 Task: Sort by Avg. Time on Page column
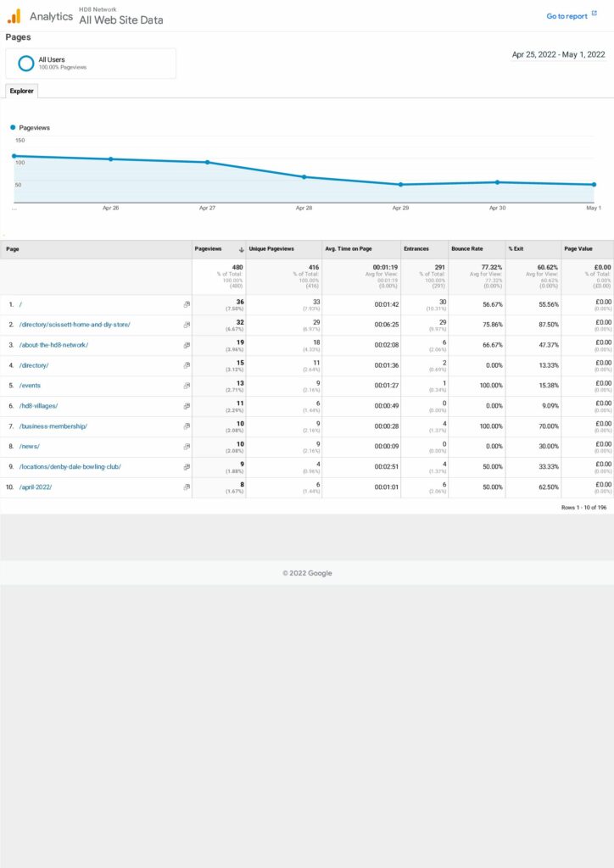coord(349,249)
